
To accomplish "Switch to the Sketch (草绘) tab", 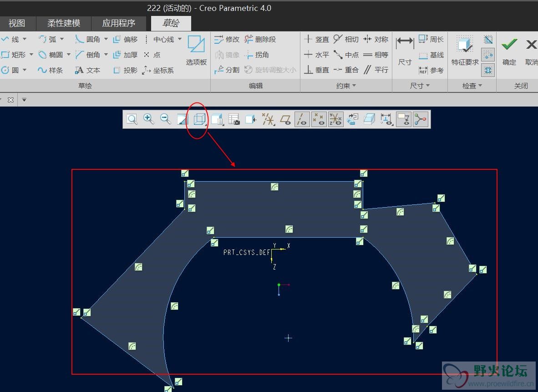I will coord(171,23).
